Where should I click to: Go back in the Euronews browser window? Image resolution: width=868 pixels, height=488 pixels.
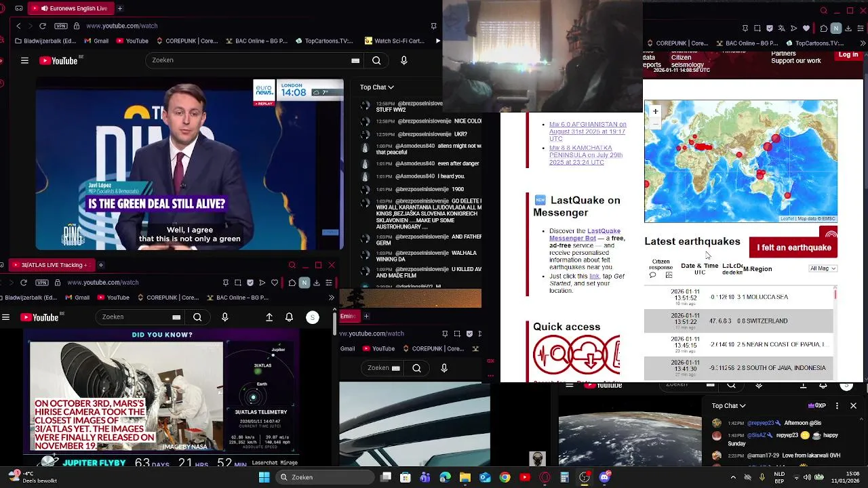18,26
